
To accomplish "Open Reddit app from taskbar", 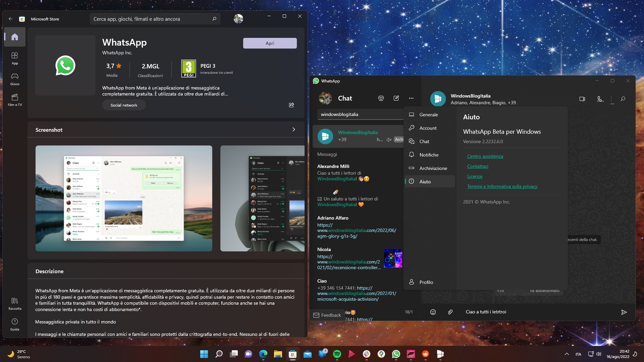I will click(426, 354).
